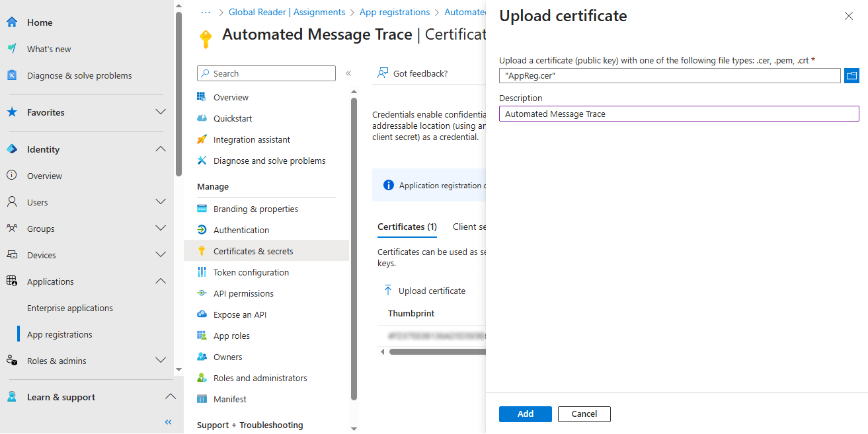Open the What's new megaphone icon
This screenshot has height=434, width=868.
coord(12,49)
